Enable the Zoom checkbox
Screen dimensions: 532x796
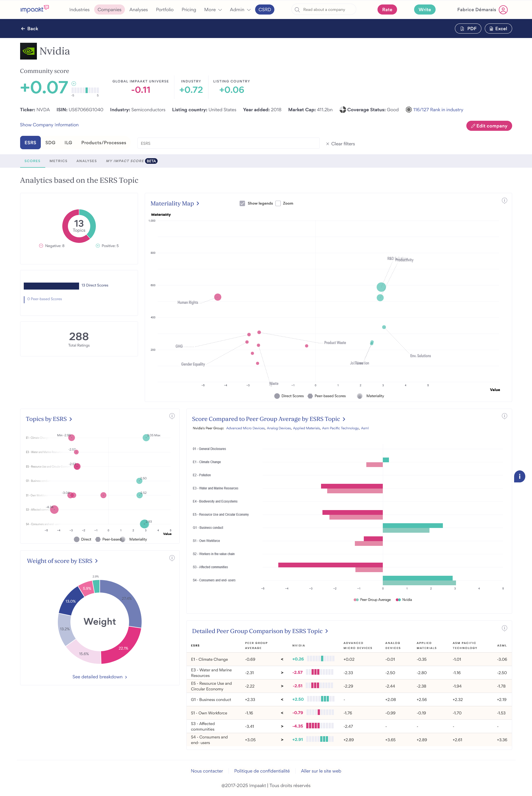[x=278, y=203]
